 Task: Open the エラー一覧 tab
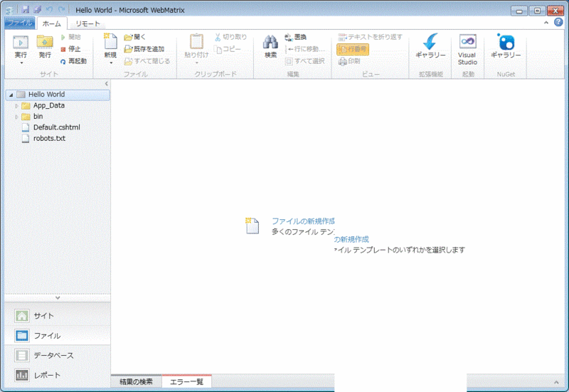[x=186, y=382]
